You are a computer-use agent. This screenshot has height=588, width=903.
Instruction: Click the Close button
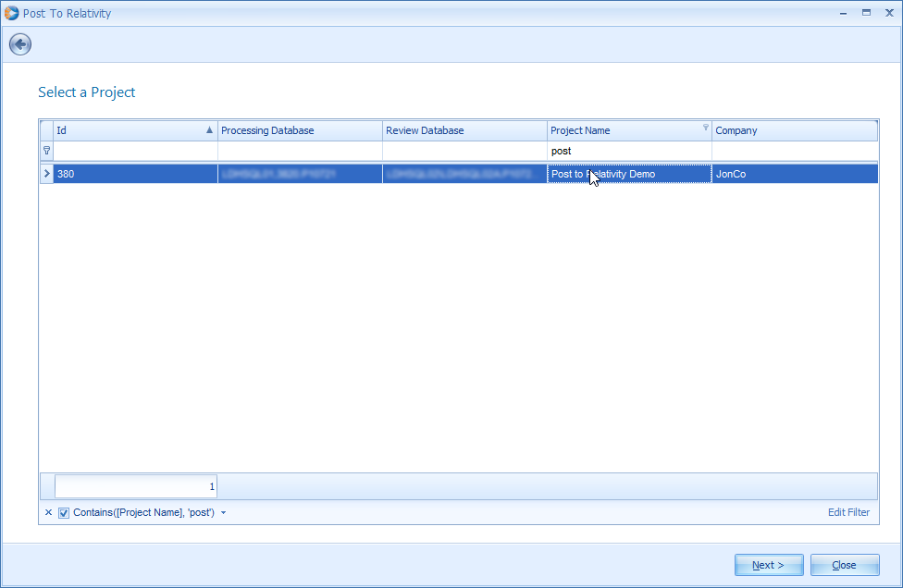(845, 565)
